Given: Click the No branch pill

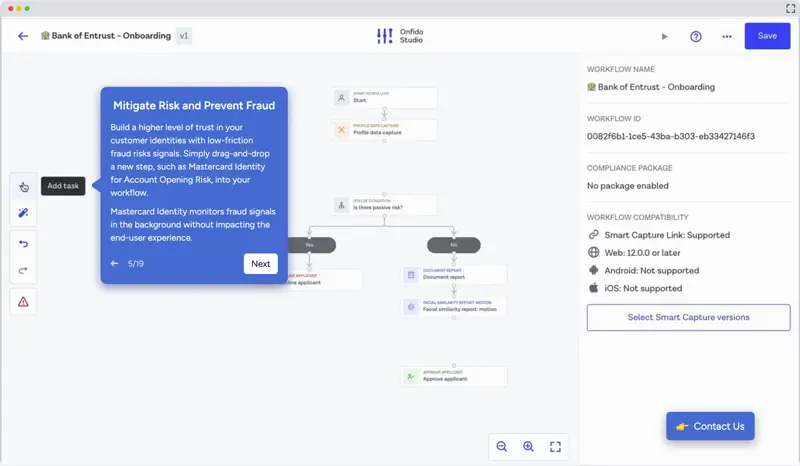Looking at the screenshot, I should (x=454, y=245).
